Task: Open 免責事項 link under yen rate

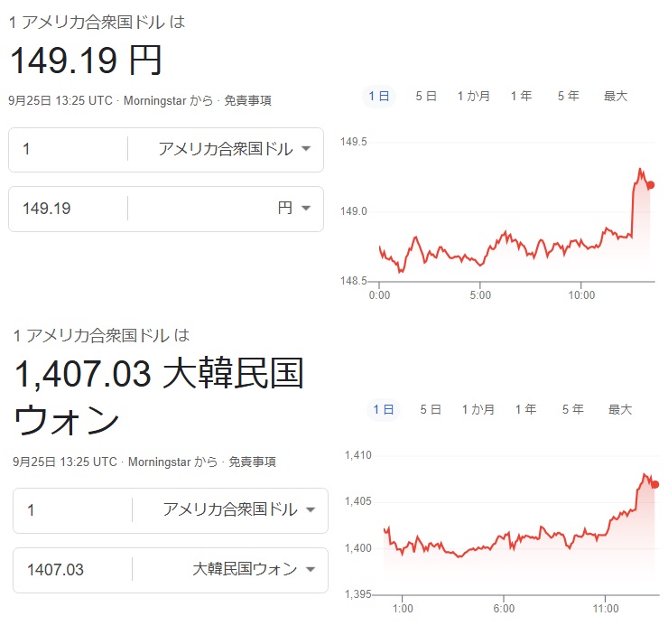Action: click(248, 100)
